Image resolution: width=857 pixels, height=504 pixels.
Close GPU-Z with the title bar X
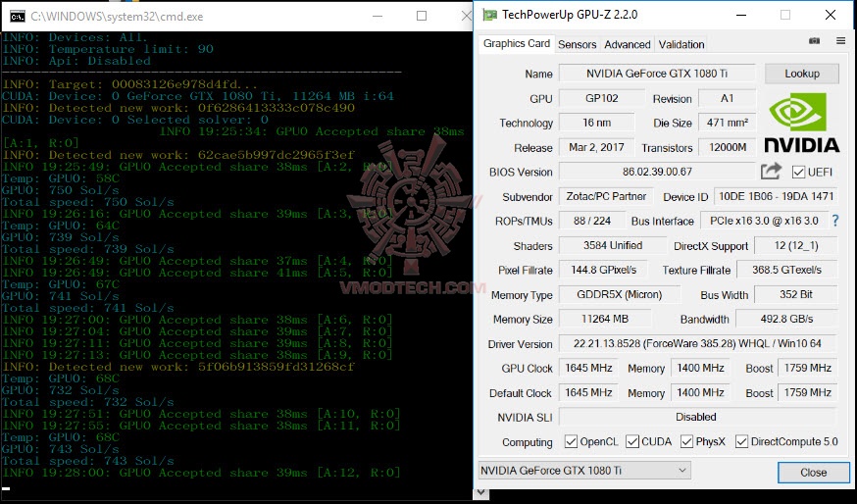[831, 16]
